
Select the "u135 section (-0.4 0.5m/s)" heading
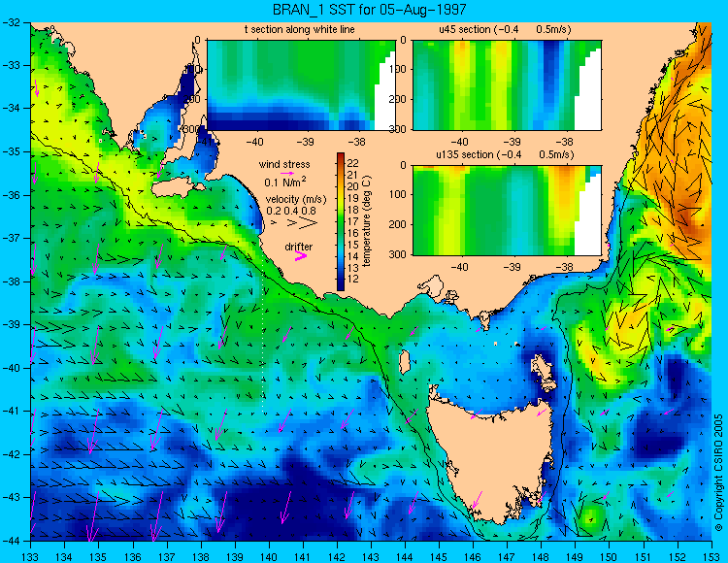[x=505, y=154]
